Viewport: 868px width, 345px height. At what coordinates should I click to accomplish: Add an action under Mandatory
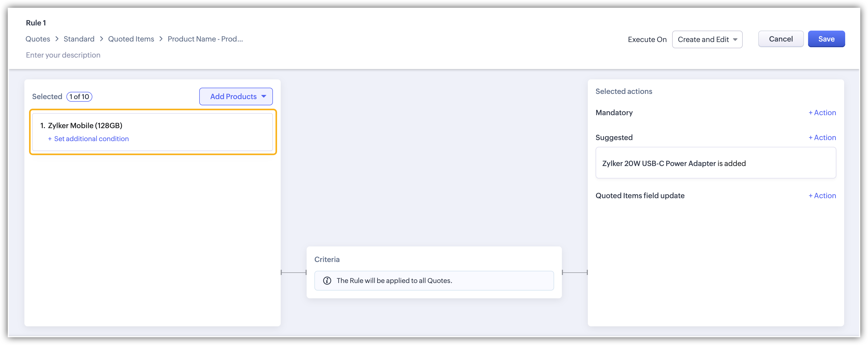(x=822, y=113)
